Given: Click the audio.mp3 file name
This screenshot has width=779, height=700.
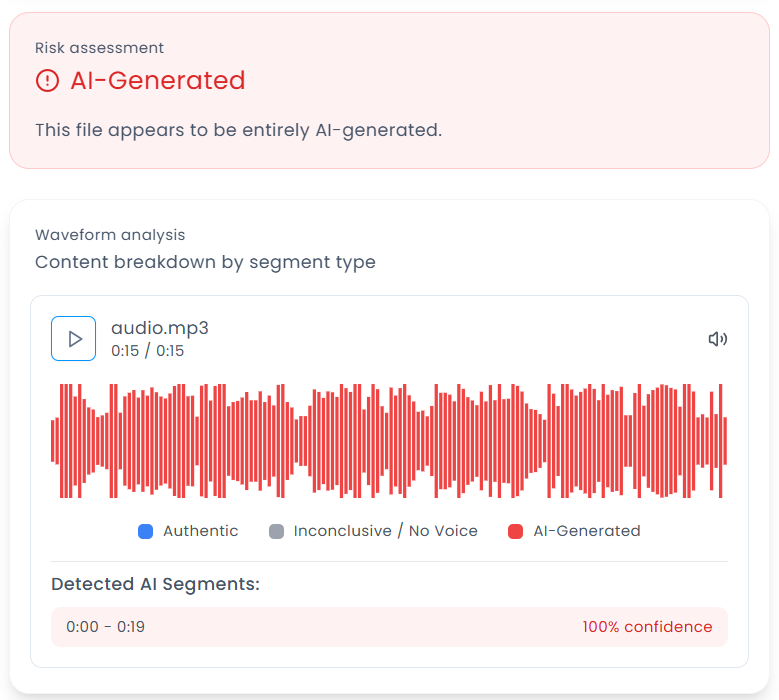Looking at the screenshot, I should point(159,328).
